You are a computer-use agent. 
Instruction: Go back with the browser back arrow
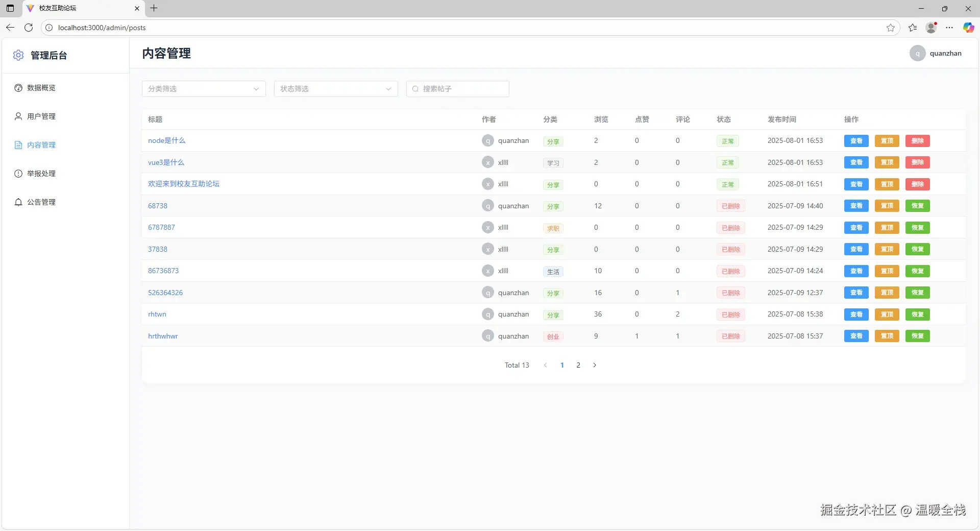pyautogui.click(x=10, y=28)
